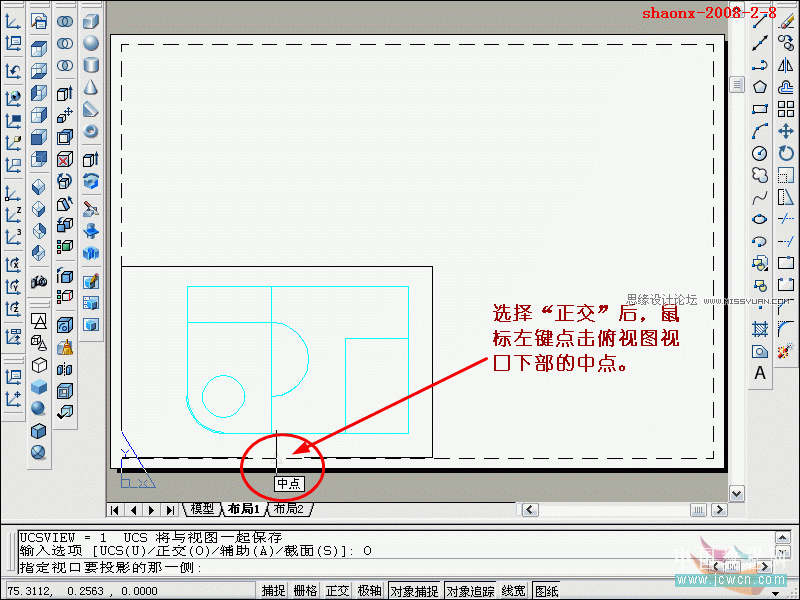Toggle 对象捕捉 object snap
The height and width of the screenshot is (600, 800).
tap(414, 591)
